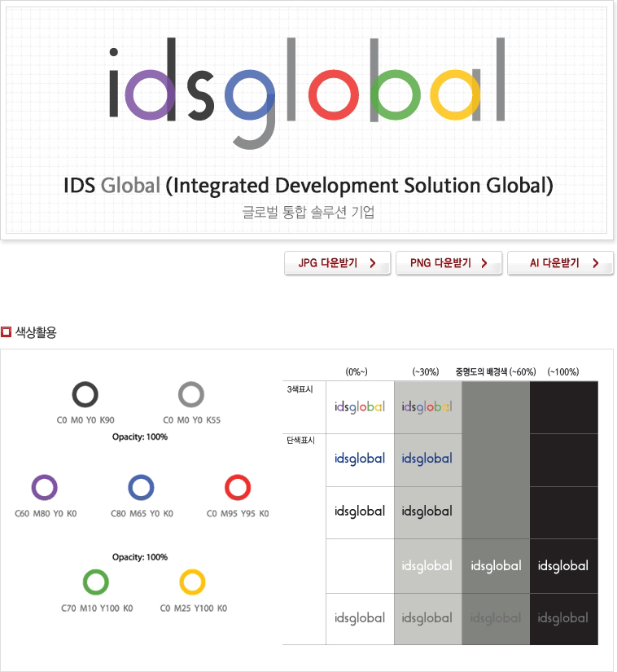Select the yellow M25 Y100 color ring
This screenshot has width=617, height=672.
(192, 582)
